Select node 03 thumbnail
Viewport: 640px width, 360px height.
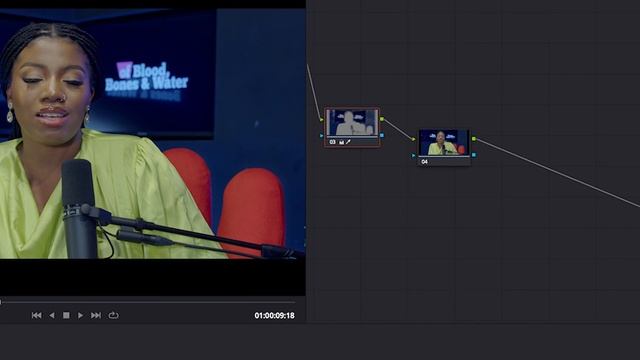click(352, 122)
